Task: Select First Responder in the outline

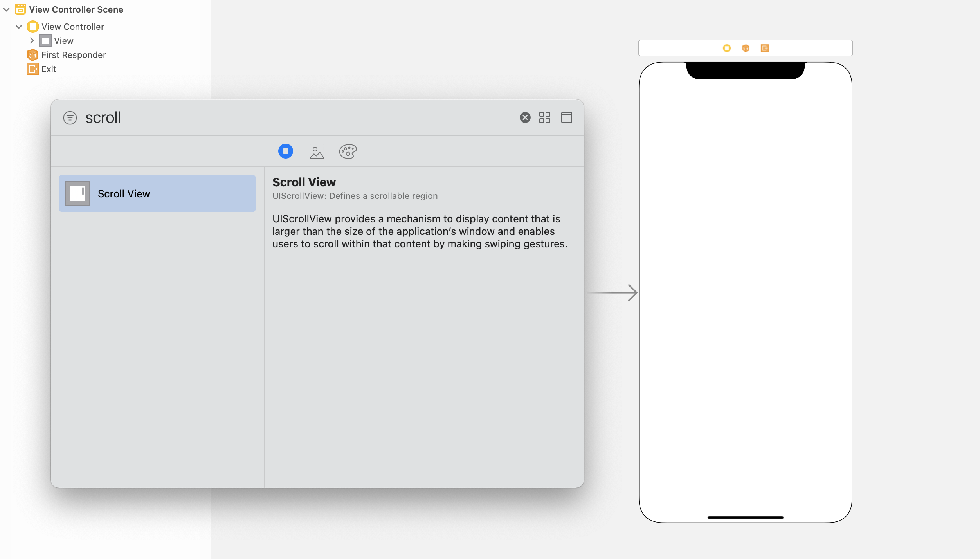Action: 74,55
